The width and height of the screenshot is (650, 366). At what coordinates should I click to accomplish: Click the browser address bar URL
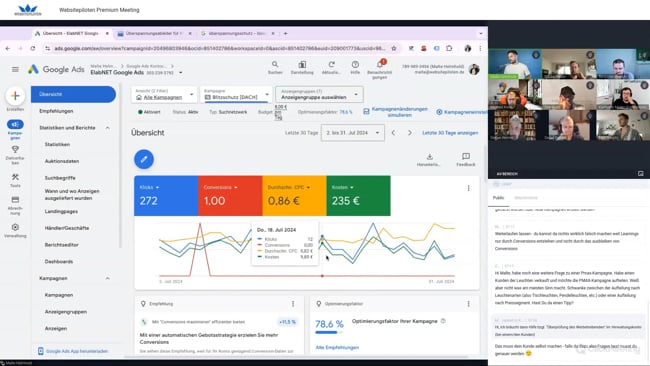[220, 48]
